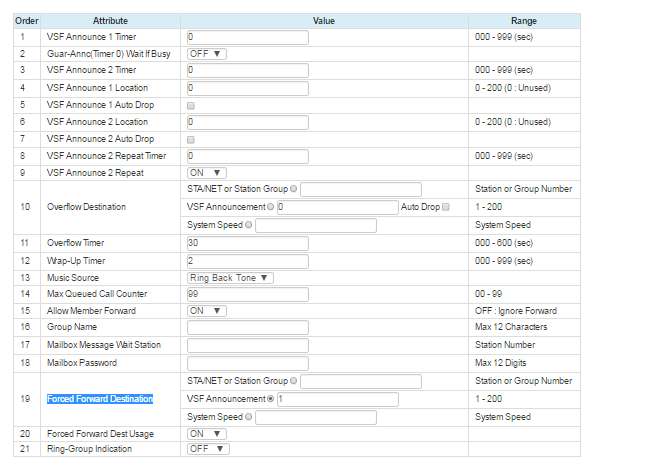Select Forced Forward VSF Announcement radio
The height and width of the screenshot is (472, 653).
[271, 399]
